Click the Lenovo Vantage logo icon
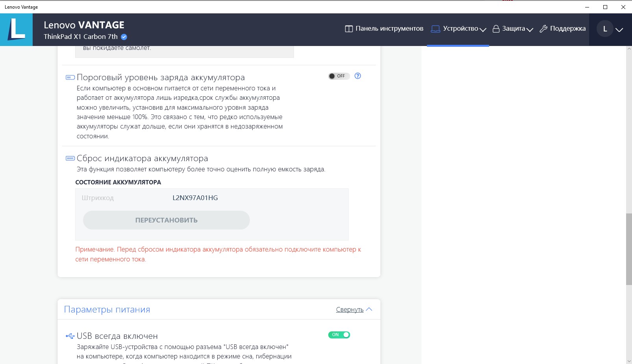Screen dimensions: 632x364 coord(16,29)
